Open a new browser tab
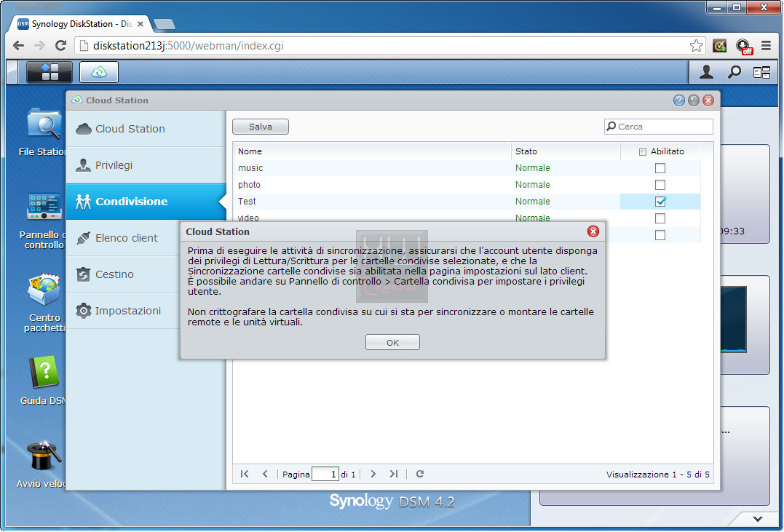Screen dimensions: 784x532 (164, 24)
